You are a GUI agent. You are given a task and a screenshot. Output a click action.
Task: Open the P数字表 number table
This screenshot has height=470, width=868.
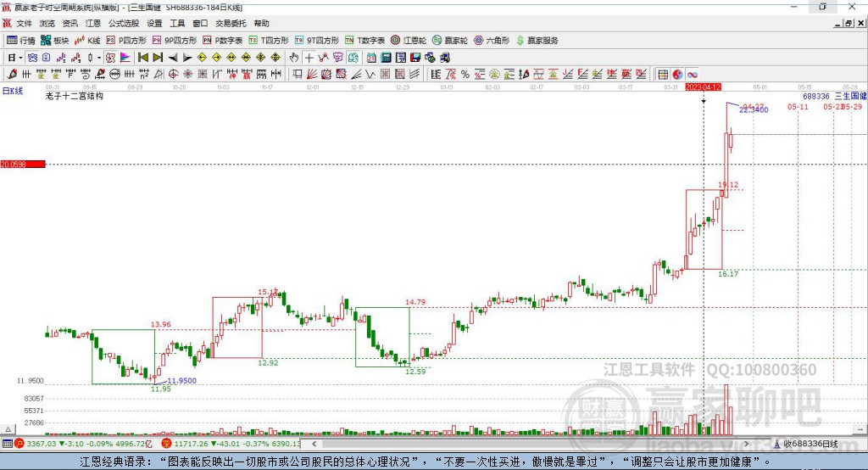[x=223, y=41]
